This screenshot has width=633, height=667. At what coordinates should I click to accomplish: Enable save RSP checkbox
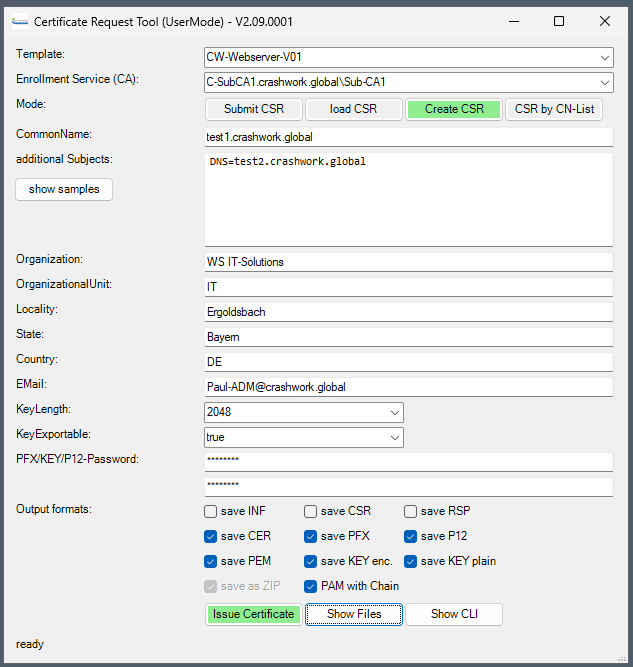[411, 511]
